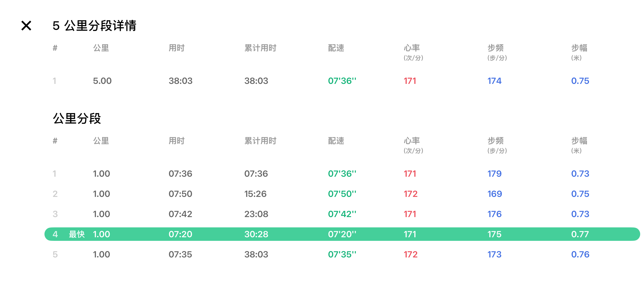The width and height of the screenshot is (644, 296).
Task: Click the summary pace value 07'36'' beside 38:03
Action: tap(342, 81)
